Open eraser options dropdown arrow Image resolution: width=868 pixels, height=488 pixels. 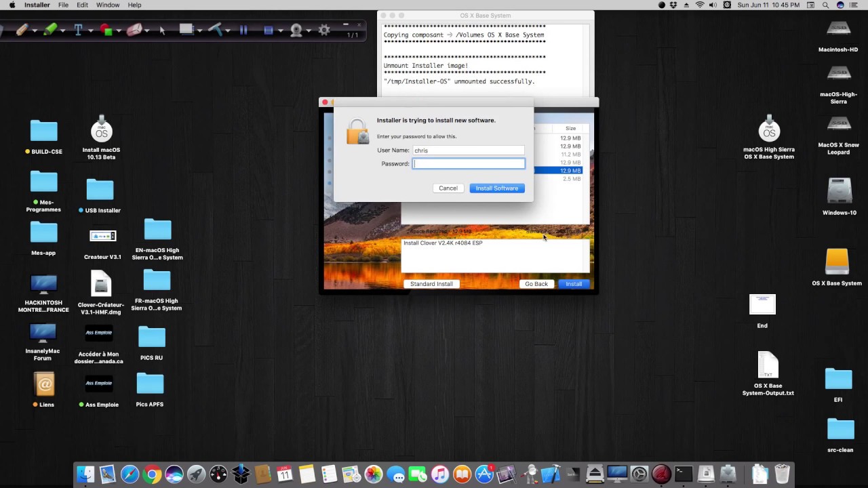click(147, 30)
